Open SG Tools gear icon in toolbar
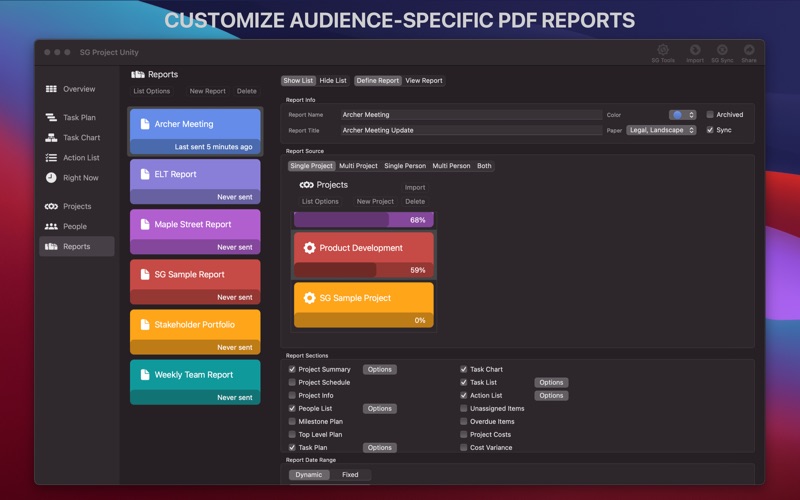This screenshot has width=800, height=500. point(663,49)
